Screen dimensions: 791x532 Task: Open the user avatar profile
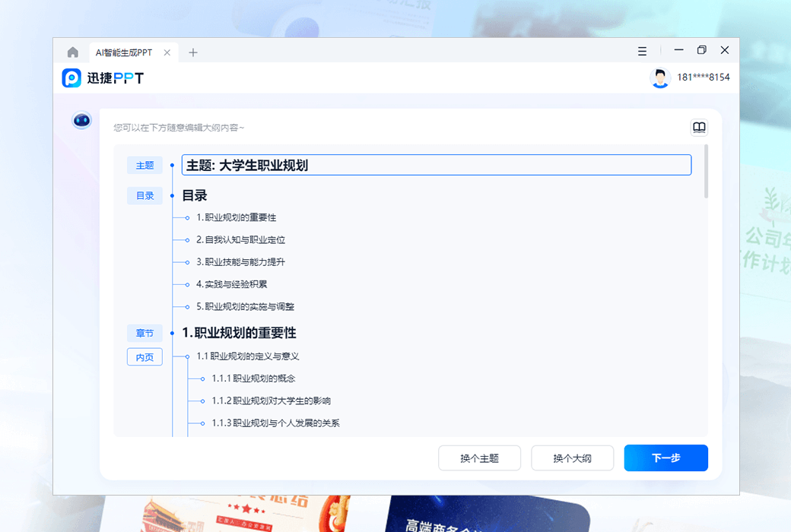(x=660, y=78)
